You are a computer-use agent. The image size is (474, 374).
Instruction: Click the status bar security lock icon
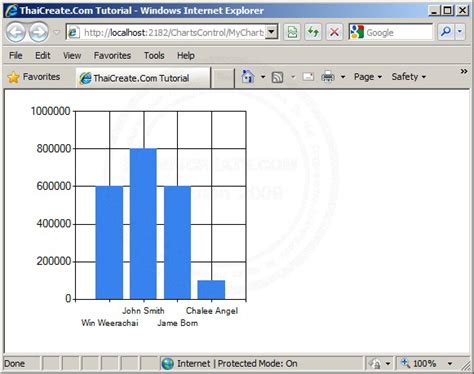(375, 363)
